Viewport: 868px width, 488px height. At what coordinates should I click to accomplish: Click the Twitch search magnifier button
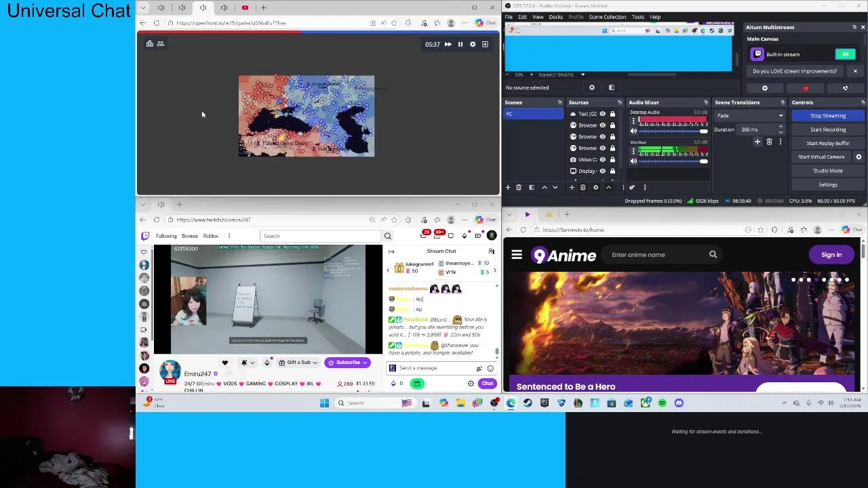click(388, 236)
